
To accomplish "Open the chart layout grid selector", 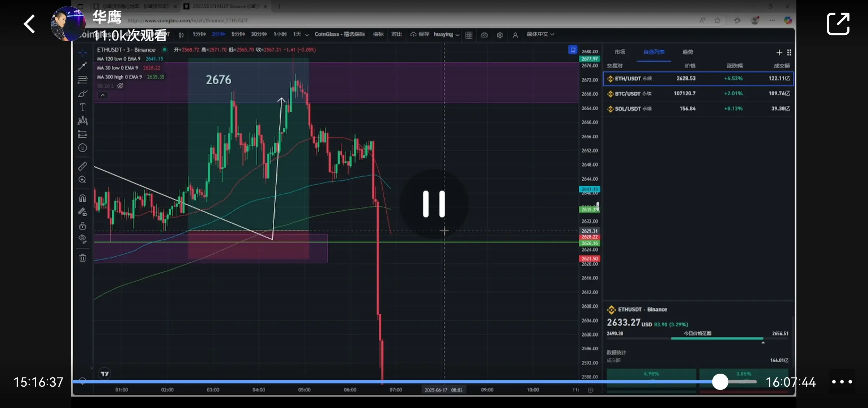I will (x=469, y=35).
